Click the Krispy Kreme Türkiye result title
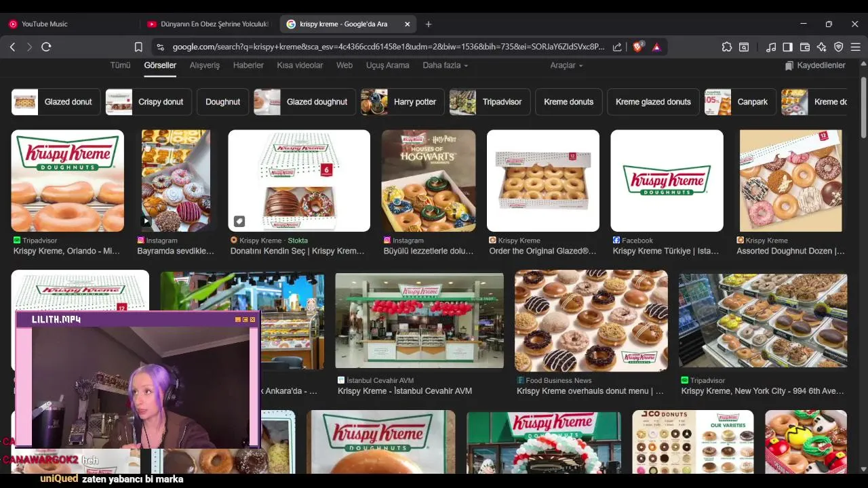 (x=666, y=251)
